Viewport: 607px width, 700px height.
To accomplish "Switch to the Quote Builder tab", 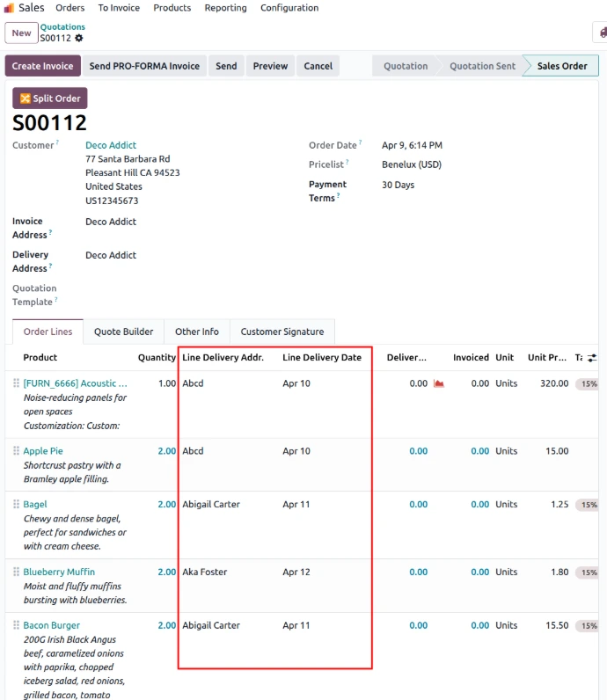I will click(123, 332).
